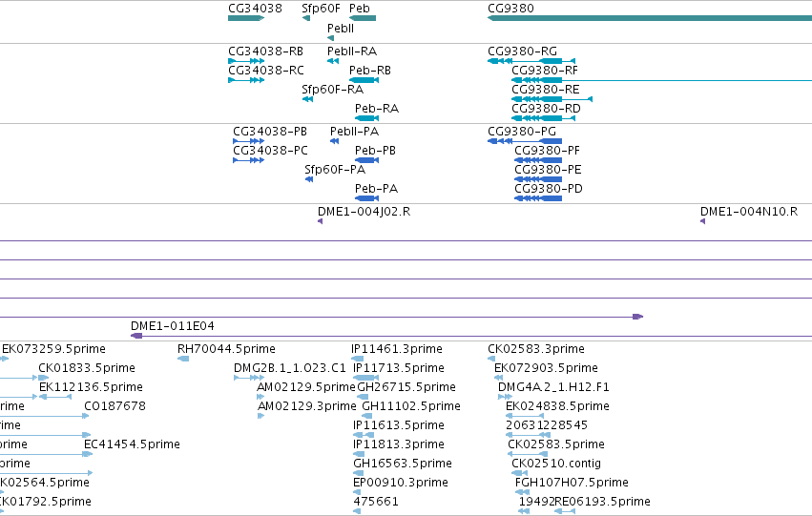812x516 pixels.
Task: Select transcript CG9380-RG
Action: point(531,61)
